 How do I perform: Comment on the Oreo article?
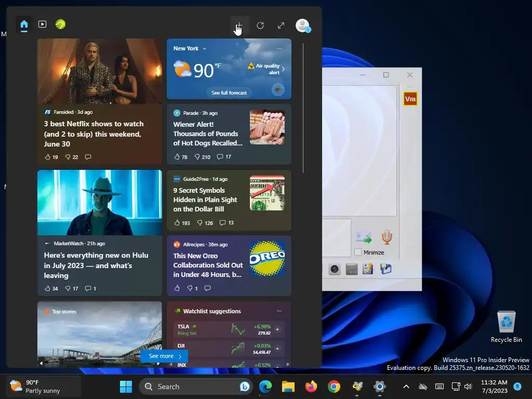pyautogui.click(x=208, y=288)
